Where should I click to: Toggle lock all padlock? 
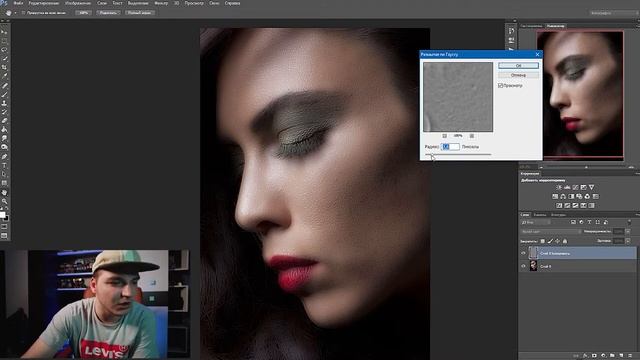point(565,241)
